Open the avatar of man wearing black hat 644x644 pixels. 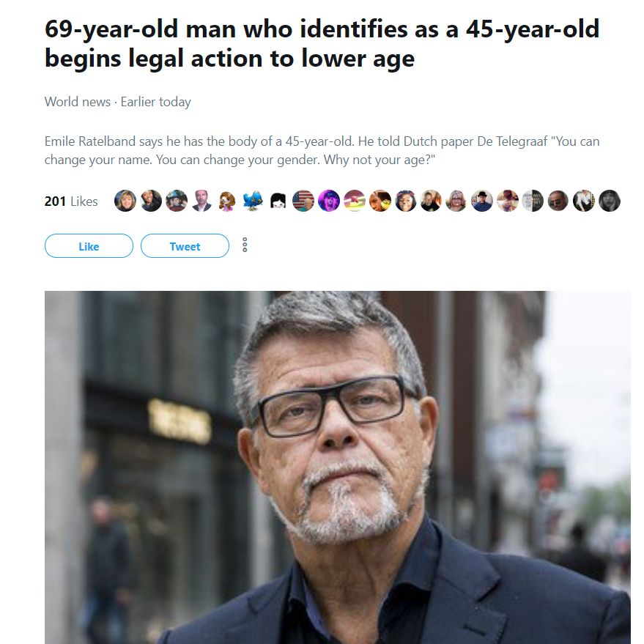click(482, 201)
